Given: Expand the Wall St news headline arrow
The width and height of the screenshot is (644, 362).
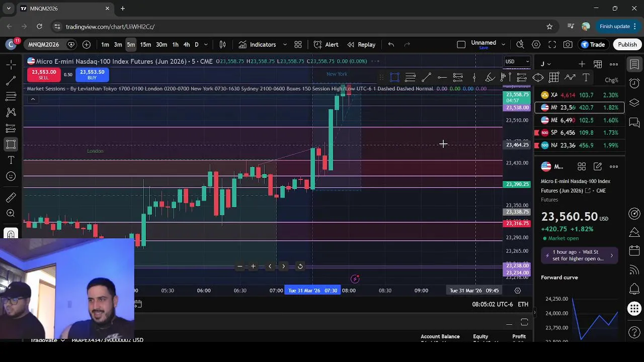Looking at the screenshot, I should 612,255.
